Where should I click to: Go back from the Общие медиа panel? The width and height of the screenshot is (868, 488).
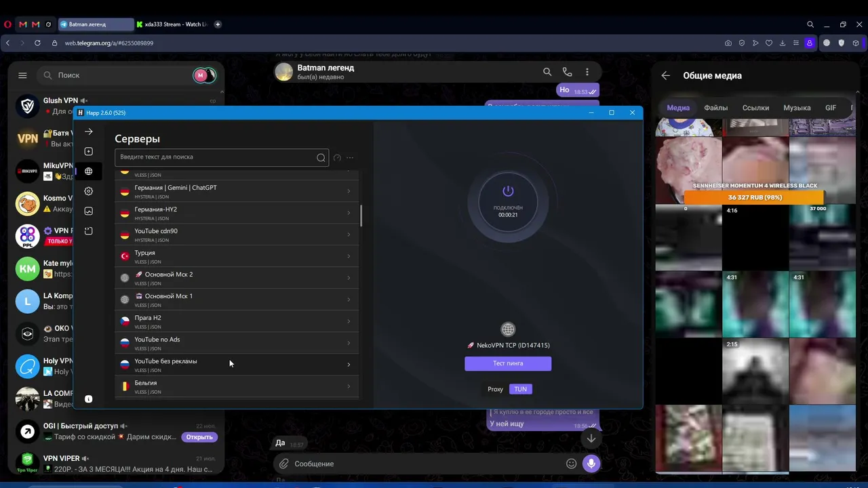point(666,76)
